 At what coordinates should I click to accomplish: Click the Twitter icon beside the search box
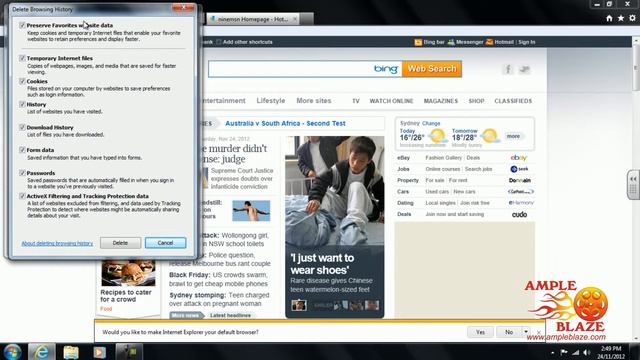click(524, 69)
